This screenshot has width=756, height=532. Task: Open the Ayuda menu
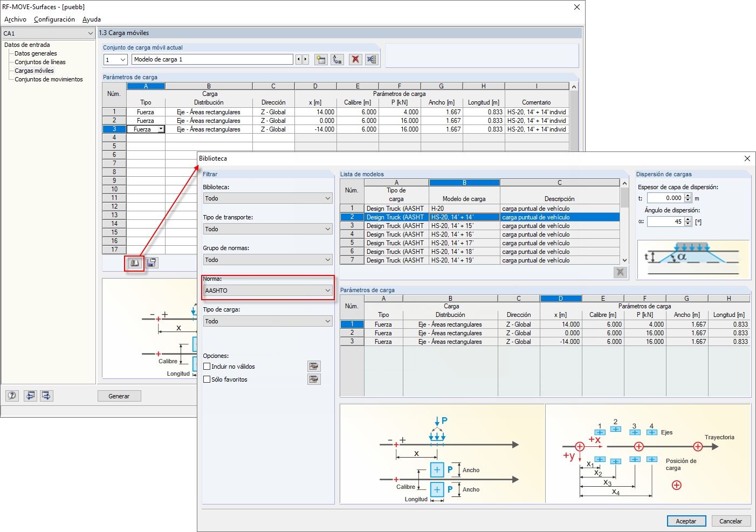click(x=92, y=19)
